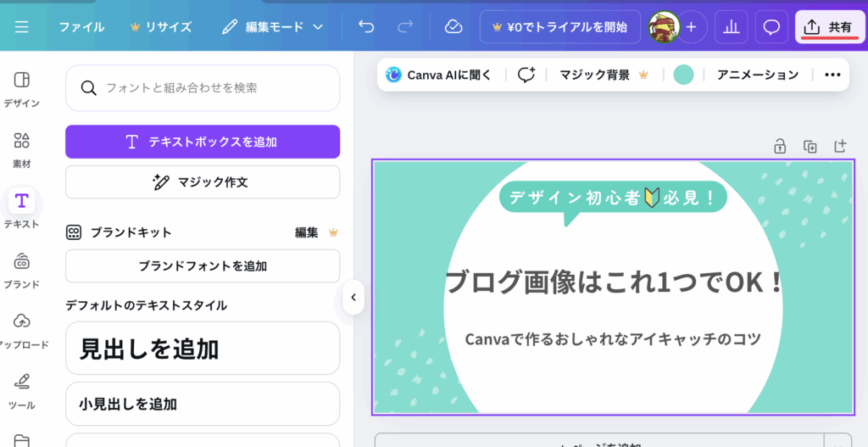Click the 共有 share button
Image resolution: width=868 pixels, height=447 pixels.
(830, 27)
